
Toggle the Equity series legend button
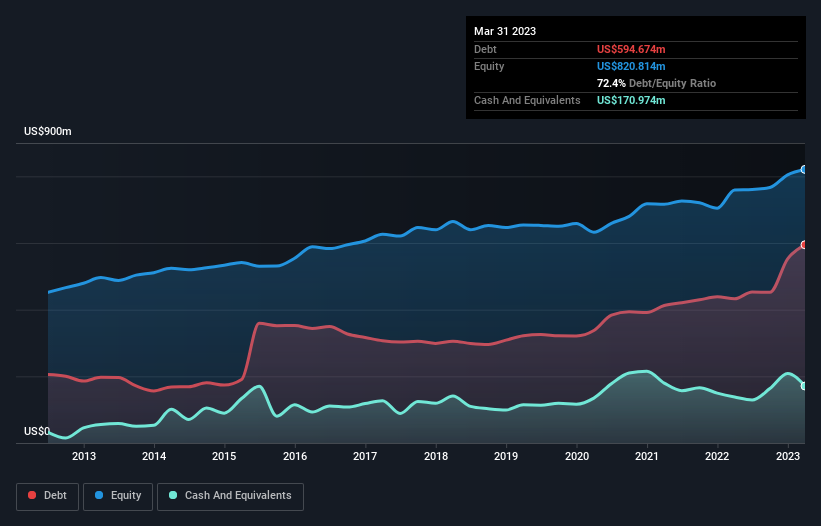(118, 496)
